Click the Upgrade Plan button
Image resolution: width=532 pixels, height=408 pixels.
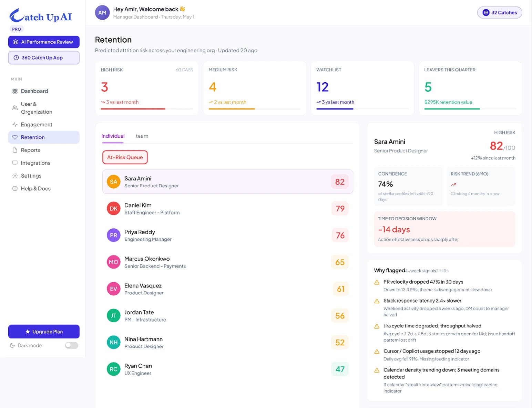(44, 332)
